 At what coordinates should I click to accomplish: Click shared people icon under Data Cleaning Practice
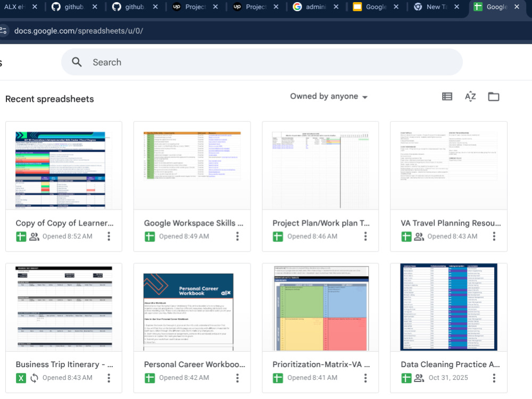click(419, 378)
